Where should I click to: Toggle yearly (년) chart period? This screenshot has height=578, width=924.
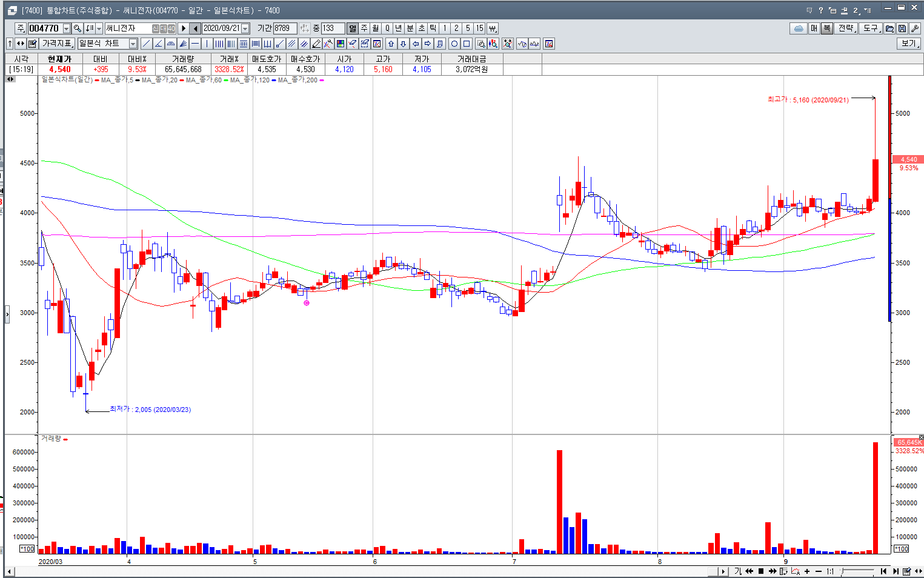tap(398, 28)
